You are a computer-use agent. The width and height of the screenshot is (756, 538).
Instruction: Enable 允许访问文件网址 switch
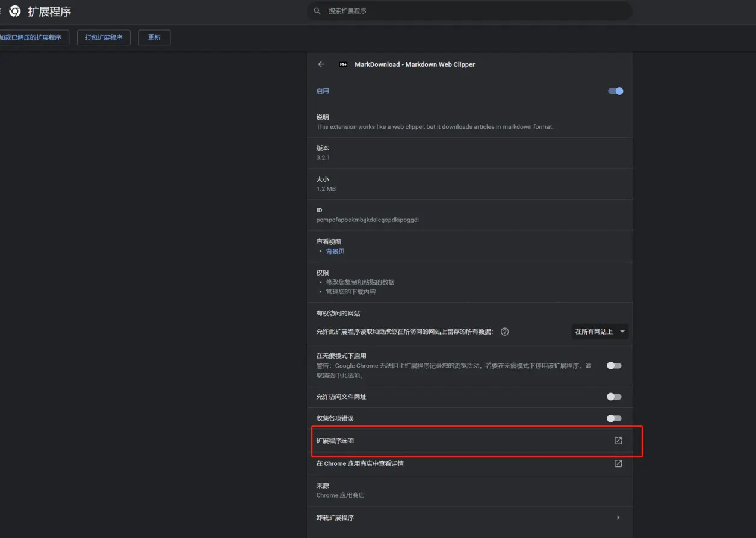coord(614,397)
